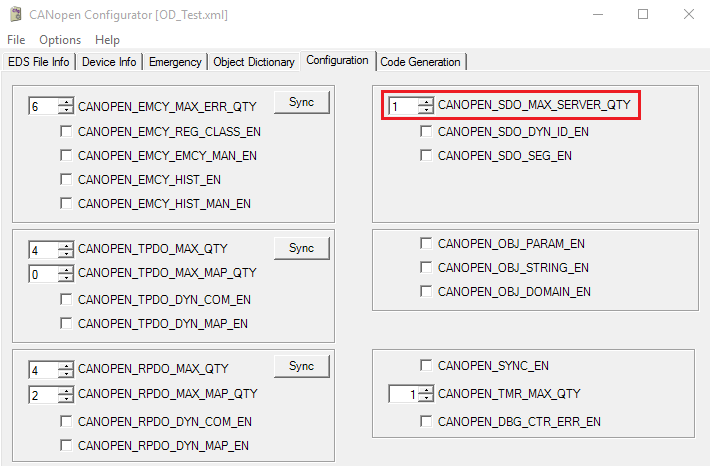Open the File menu
This screenshot has width=710, height=466.
click(16, 40)
